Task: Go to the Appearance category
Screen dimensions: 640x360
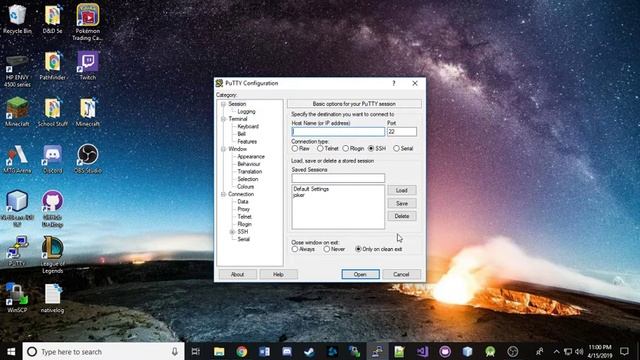Action: tap(251, 157)
